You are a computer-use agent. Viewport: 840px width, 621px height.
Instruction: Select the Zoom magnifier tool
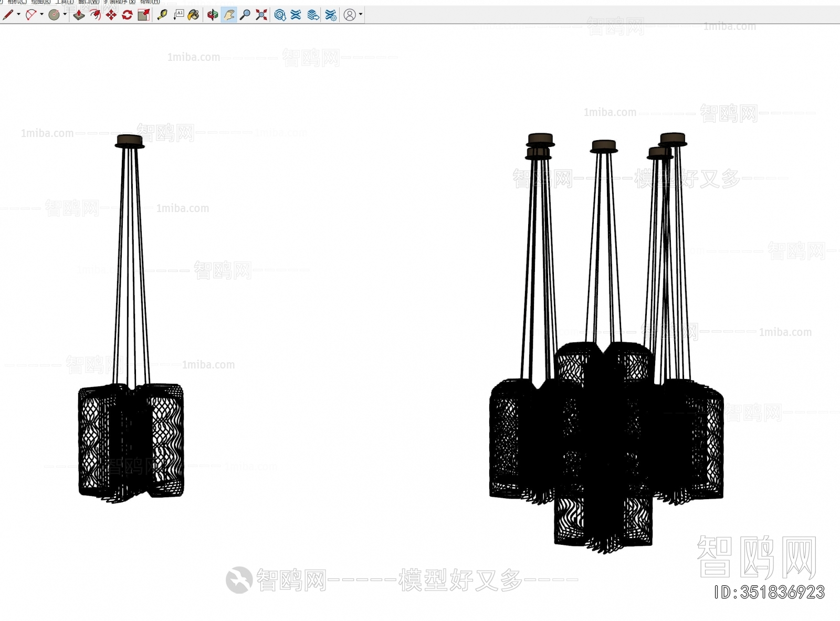pos(245,15)
